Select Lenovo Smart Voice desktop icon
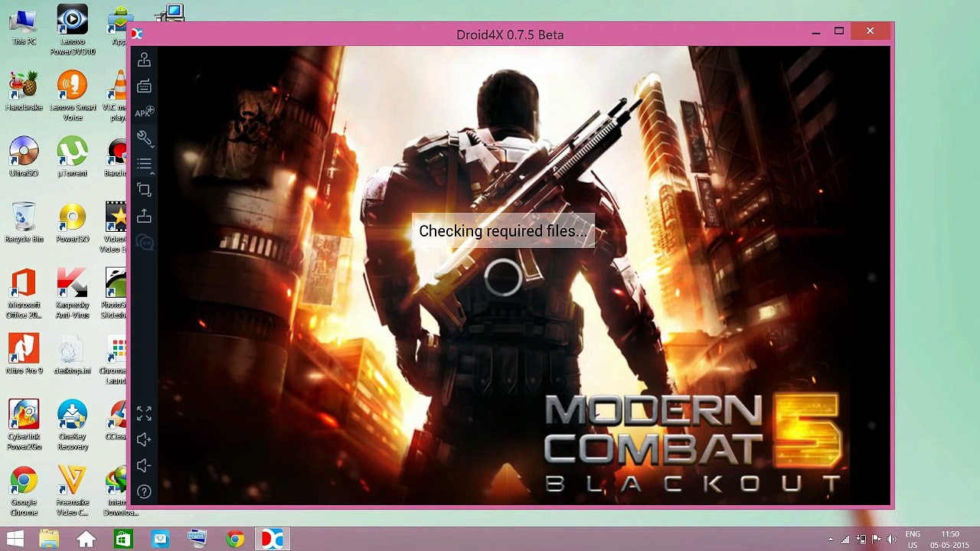 (x=73, y=96)
